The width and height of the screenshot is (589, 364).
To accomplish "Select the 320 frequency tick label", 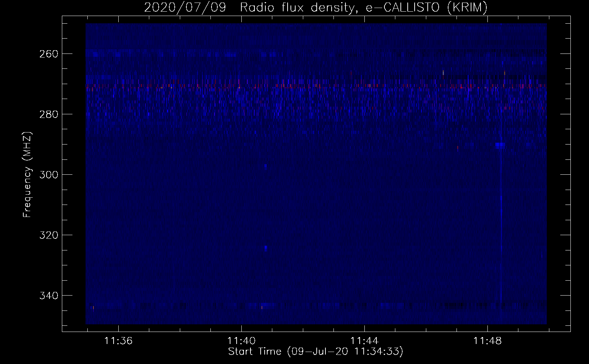I will click(x=48, y=235).
